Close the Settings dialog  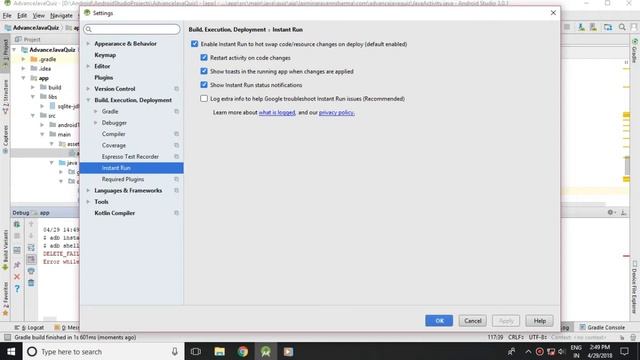[553, 13]
